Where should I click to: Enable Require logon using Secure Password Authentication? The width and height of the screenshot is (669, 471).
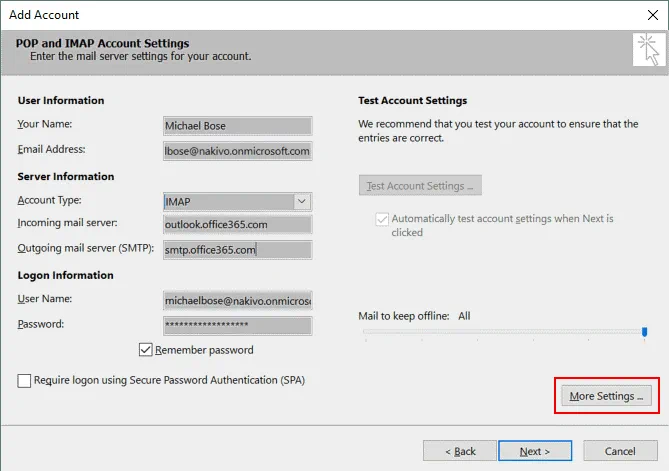[24, 380]
